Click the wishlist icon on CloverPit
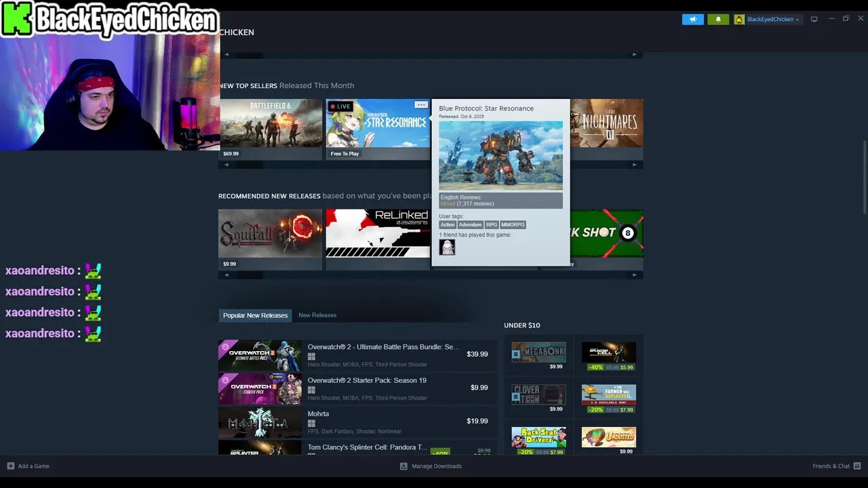Viewport: 868px width, 488px height. tap(516, 399)
